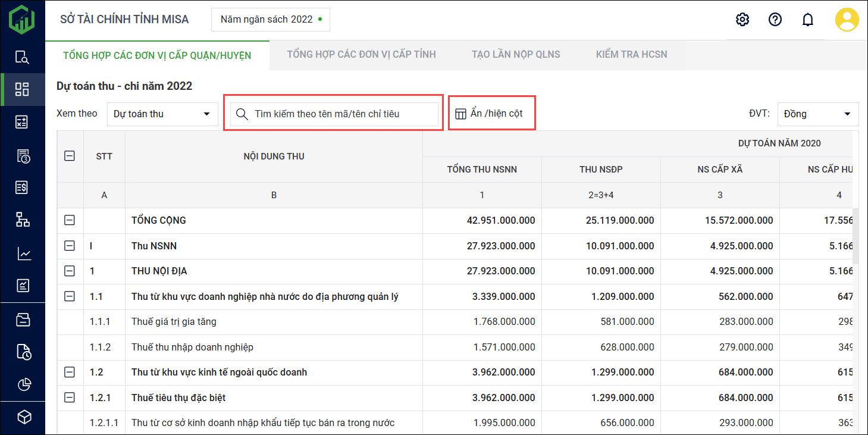Open the line chart sidebar icon
Screen dimensions: 868x435
point(23,254)
